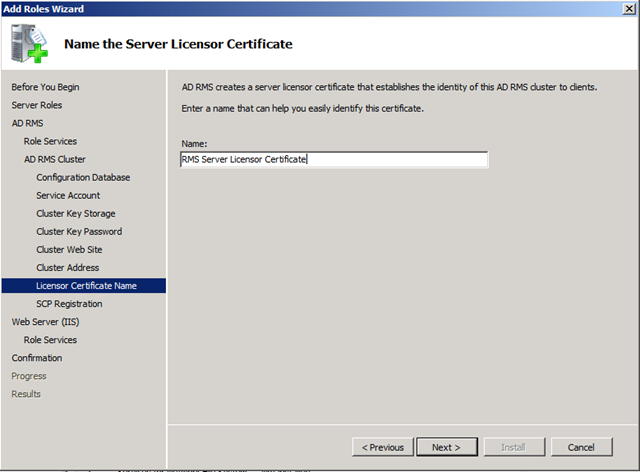Image resolution: width=640 pixels, height=472 pixels.
Task: Open Web Server (IIS) step
Action: coord(45,322)
